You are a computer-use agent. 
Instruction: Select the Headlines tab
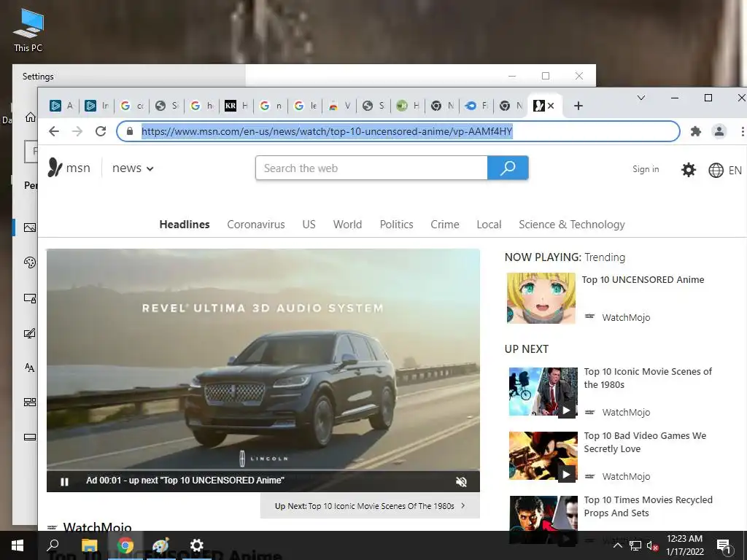185,225
